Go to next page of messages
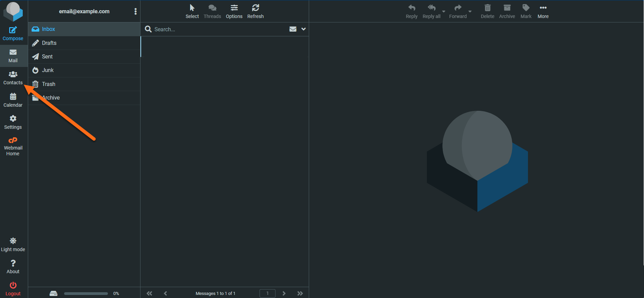Viewport: 644px width, 298px height. pos(284,293)
